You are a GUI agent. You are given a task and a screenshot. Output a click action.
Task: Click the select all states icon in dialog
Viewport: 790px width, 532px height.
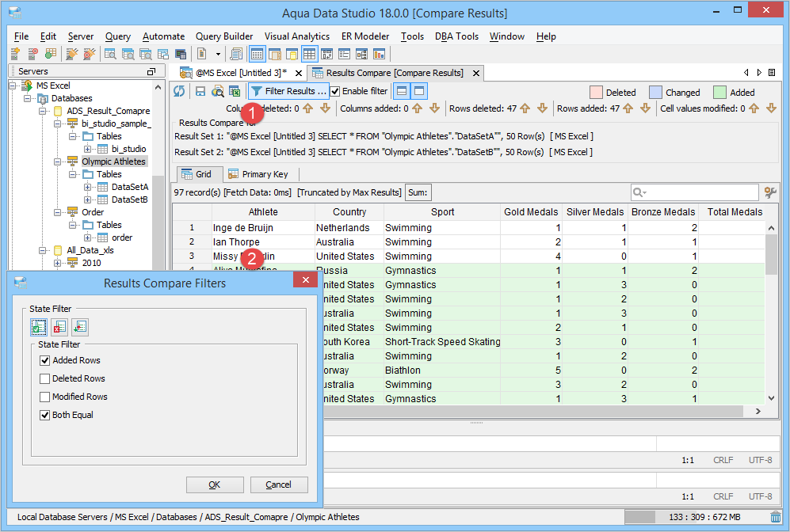38,327
